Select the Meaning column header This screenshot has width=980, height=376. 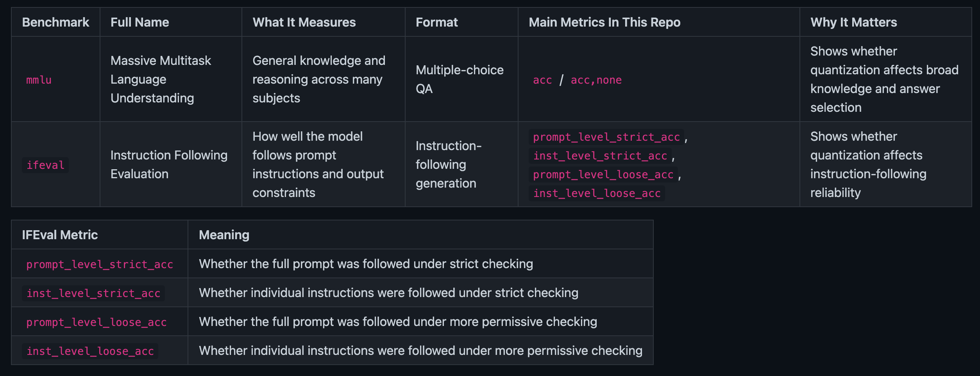(224, 235)
